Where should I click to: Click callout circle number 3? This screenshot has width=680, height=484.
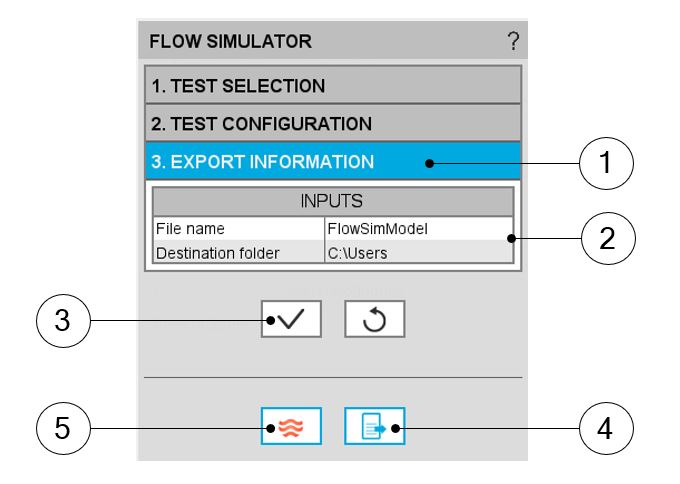(x=62, y=321)
